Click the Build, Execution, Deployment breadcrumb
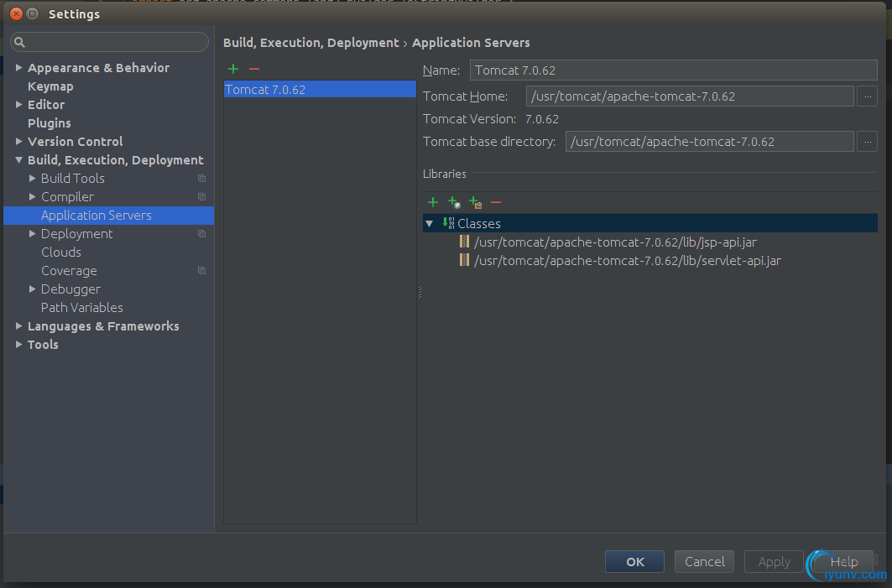Viewport: 892px width, 588px height. click(x=311, y=43)
